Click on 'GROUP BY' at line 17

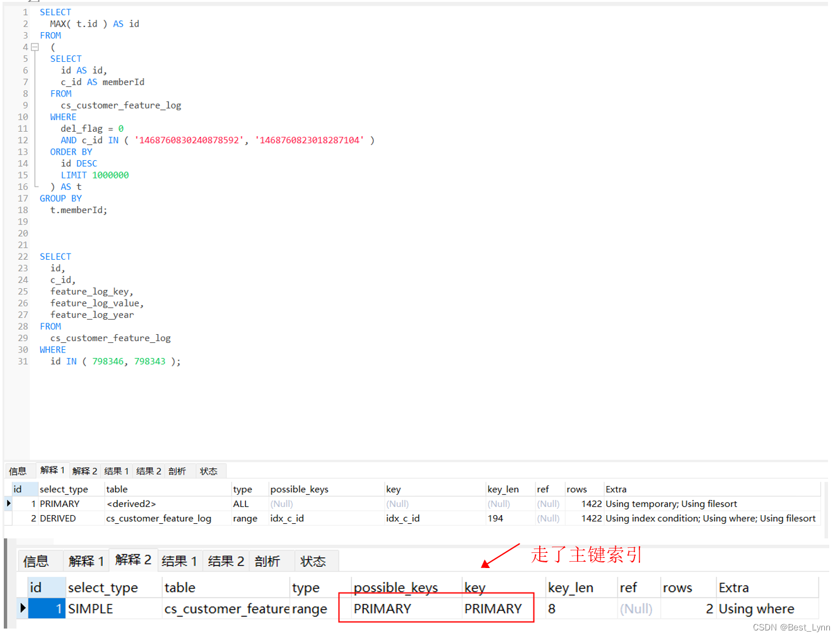coord(61,199)
